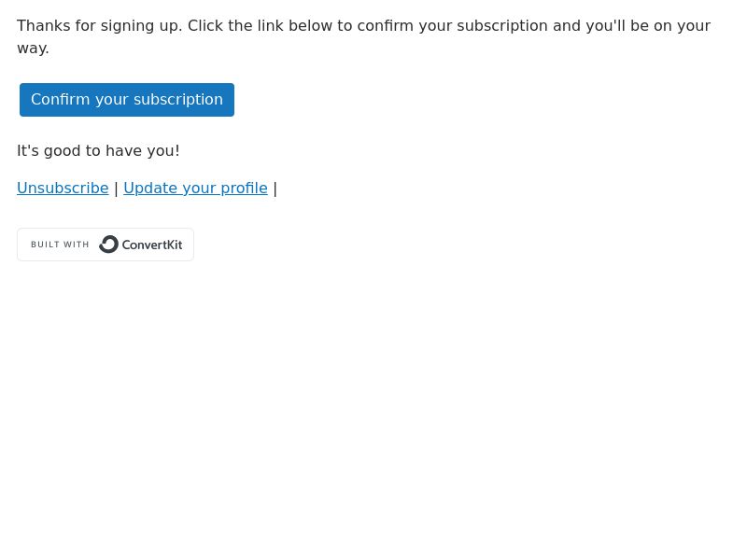Click the word profile in the footer link
The image size is (747, 560).
coord(244,189)
